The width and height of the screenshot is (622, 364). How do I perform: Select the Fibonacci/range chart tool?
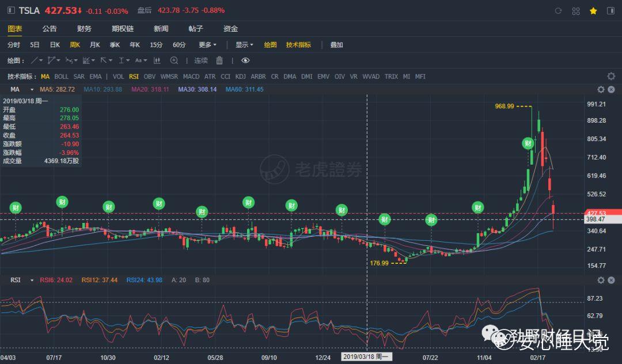click(86, 60)
